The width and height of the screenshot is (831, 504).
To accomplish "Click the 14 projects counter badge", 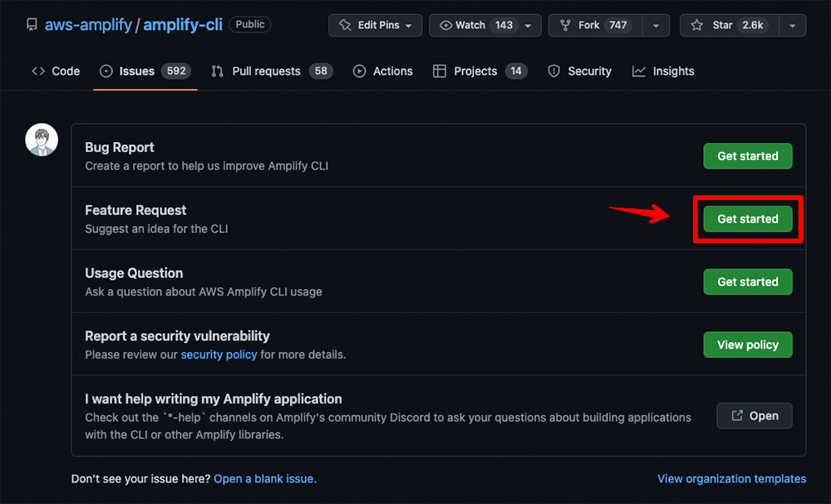I will click(516, 71).
